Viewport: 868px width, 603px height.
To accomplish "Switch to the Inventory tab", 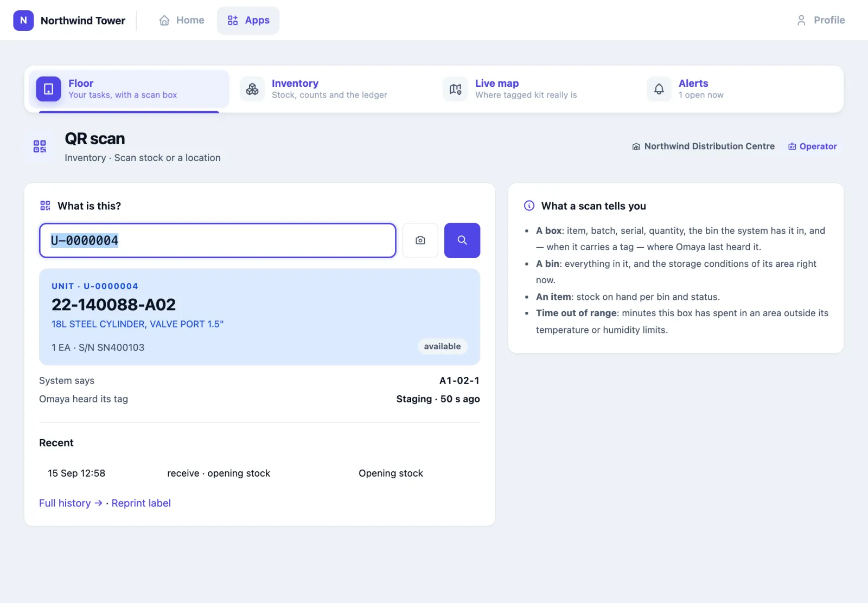I will (x=332, y=89).
